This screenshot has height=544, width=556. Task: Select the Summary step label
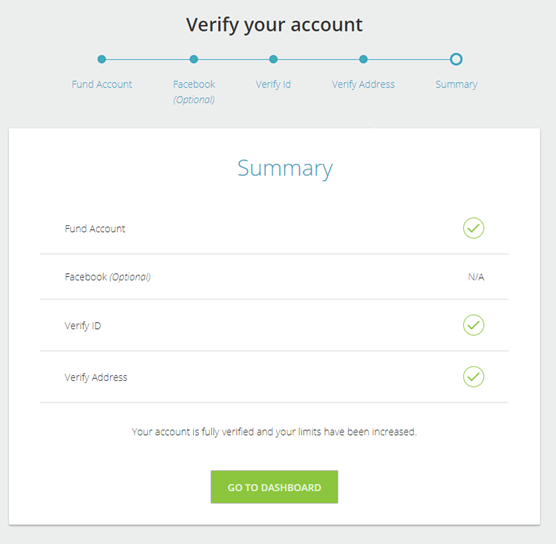[x=456, y=84]
